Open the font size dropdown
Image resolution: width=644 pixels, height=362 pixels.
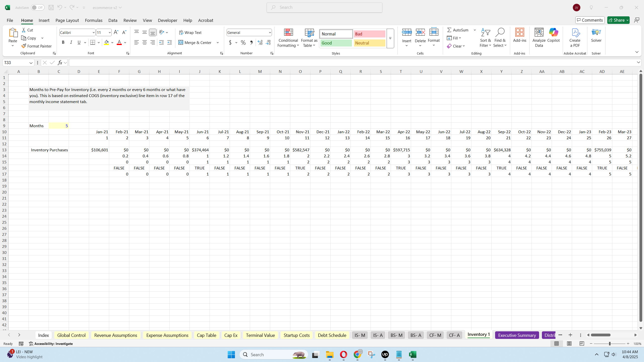pos(110,32)
